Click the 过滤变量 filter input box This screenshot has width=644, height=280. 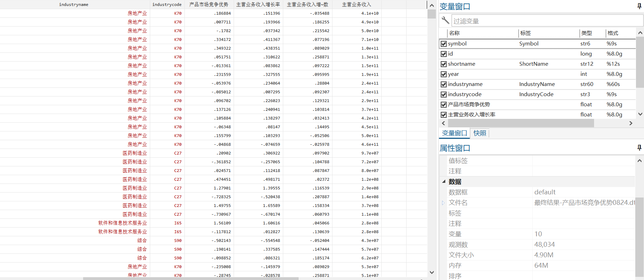click(547, 21)
